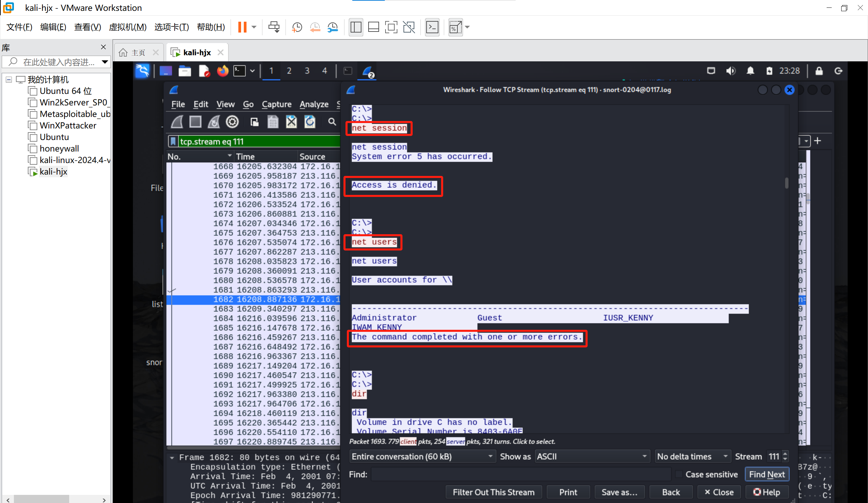Select packet 1690 row in packet list
This screenshot has height=503, width=868.
click(x=253, y=375)
